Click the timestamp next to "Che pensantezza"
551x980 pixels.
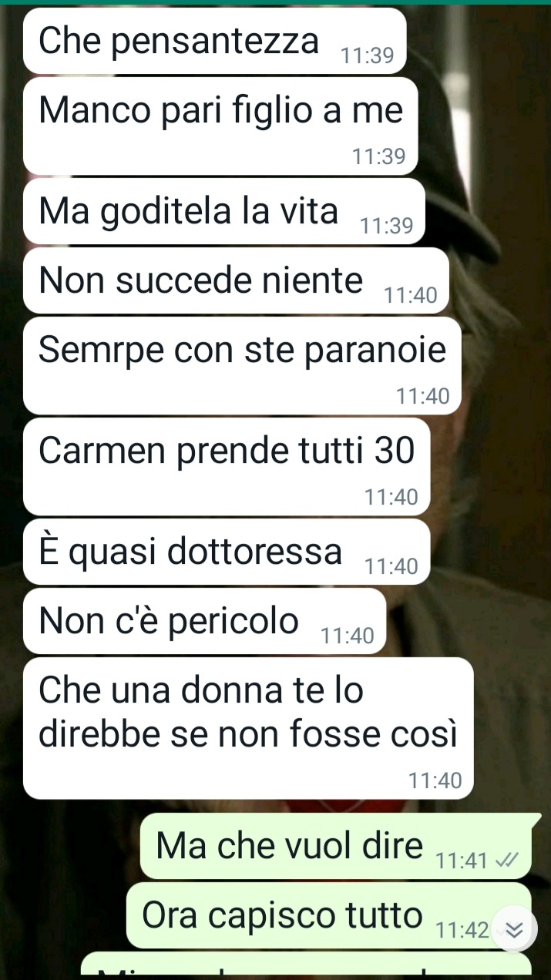pos(368,55)
